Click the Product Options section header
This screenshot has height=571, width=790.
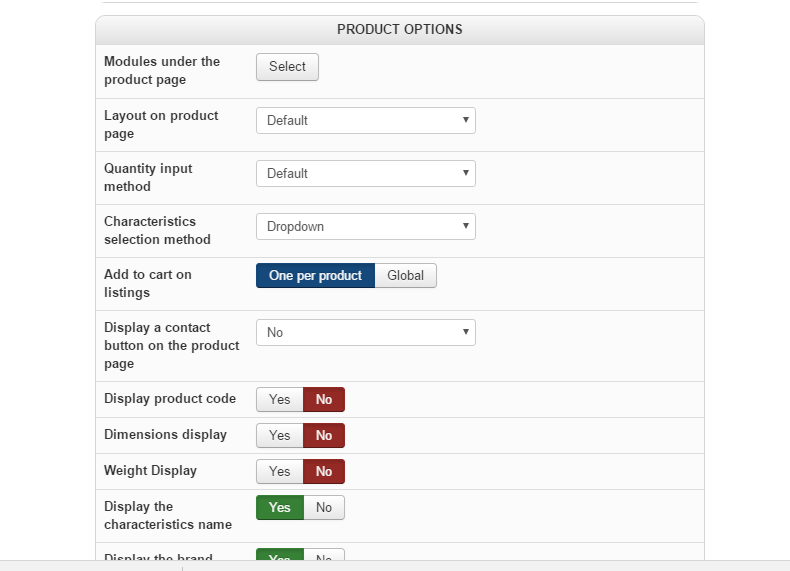coord(399,30)
